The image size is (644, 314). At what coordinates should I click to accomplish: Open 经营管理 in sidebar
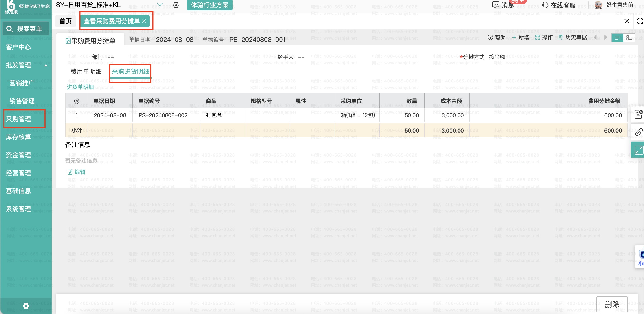pyautogui.click(x=18, y=173)
